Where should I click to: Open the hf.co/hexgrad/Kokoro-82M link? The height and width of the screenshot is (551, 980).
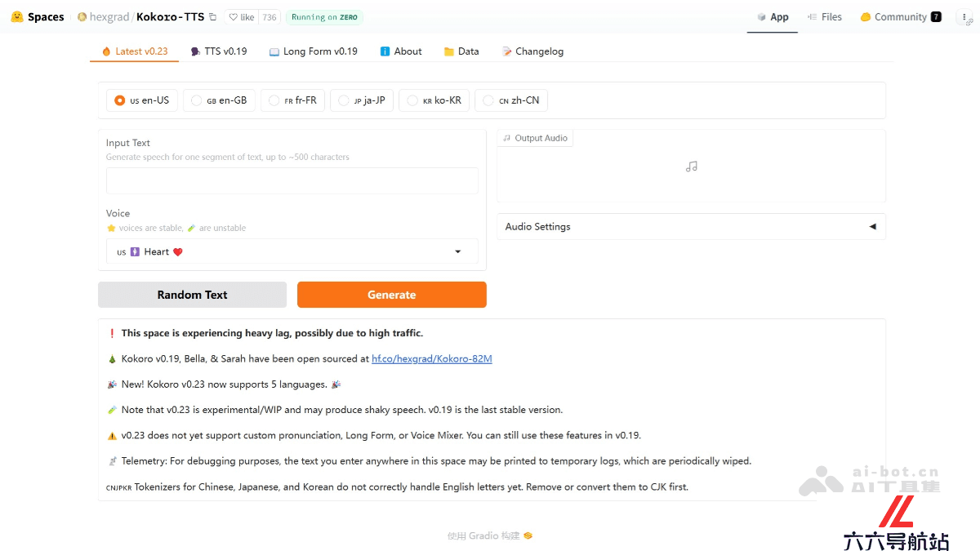432,358
